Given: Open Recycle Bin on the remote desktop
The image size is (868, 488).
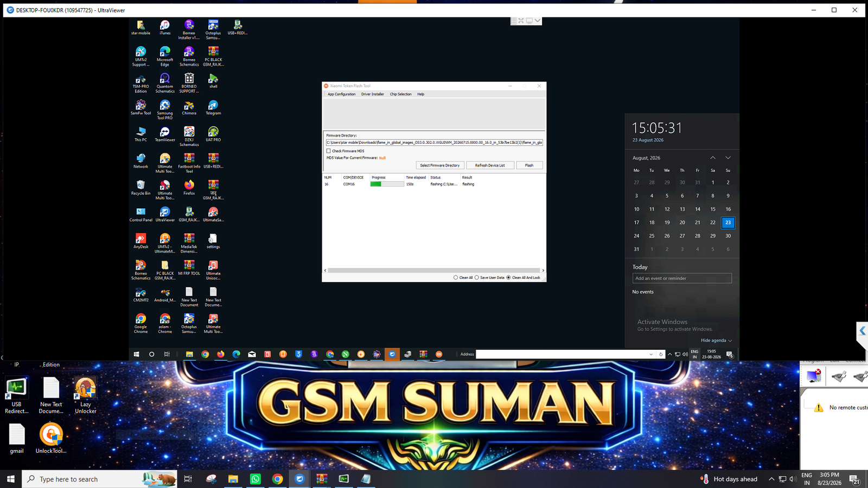Looking at the screenshot, I should [x=141, y=188].
